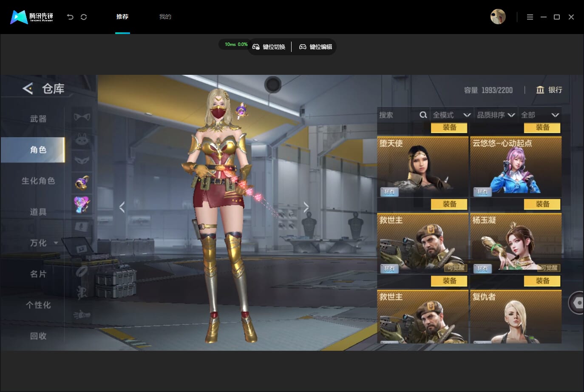Screen dimensions: 584x392
Task: Open the hamburger menu in the title bar
Action: click(x=530, y=17)
